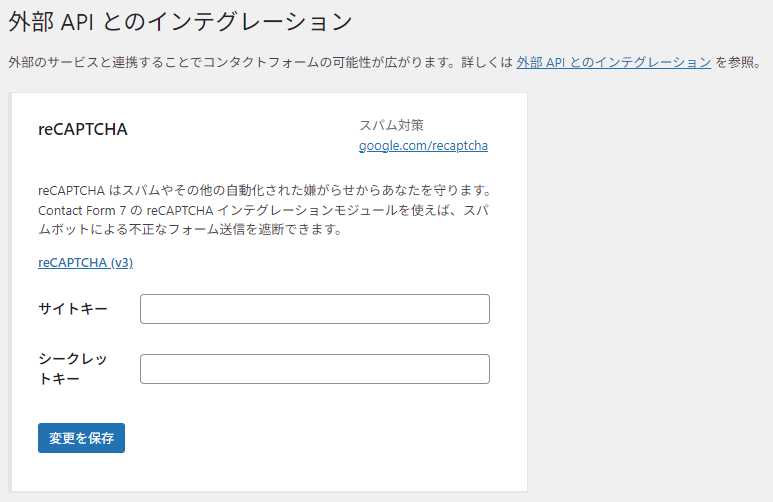Click the シークレットキー field label
Image resolution: width=773 pixels, height=502 pixels.
coord(73,368)
